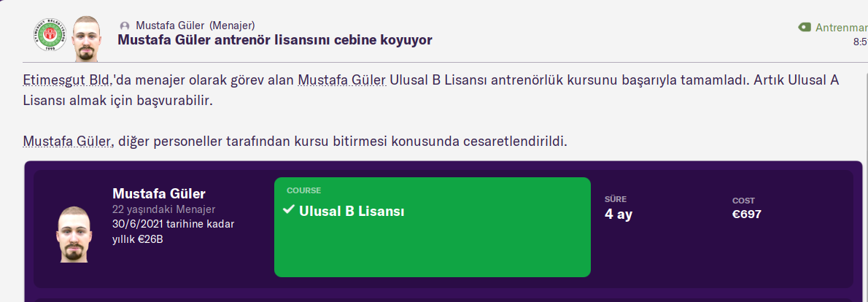This screenshot has width=868, height=302.
Task: Click the Antrenman category label
Action: [x=841, y=28]
